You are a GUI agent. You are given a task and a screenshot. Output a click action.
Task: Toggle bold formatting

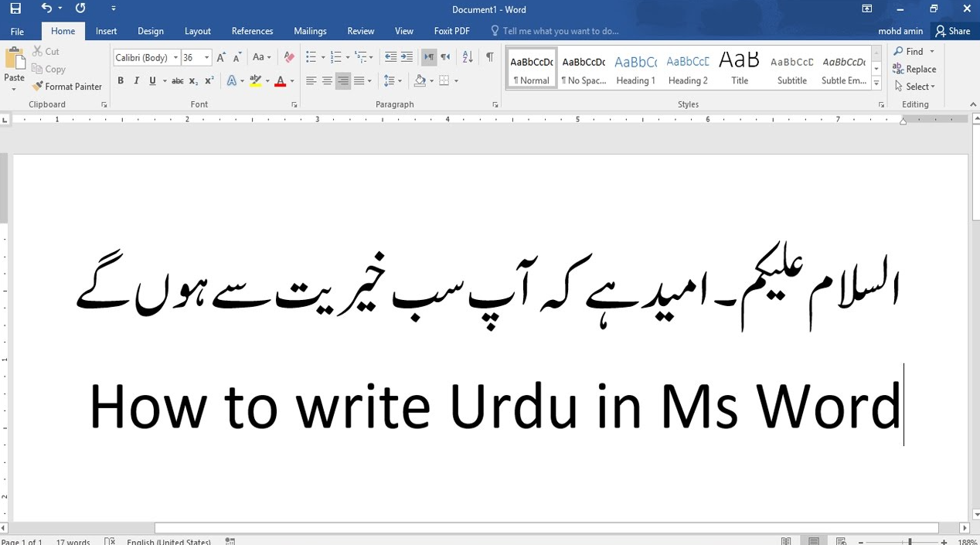pyautogui.click(x=120, y=80)
